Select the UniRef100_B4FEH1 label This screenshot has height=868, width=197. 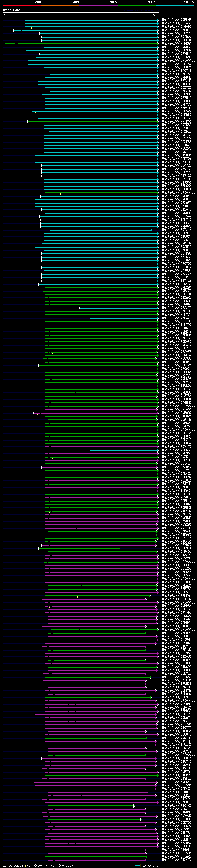coord(176,84)
